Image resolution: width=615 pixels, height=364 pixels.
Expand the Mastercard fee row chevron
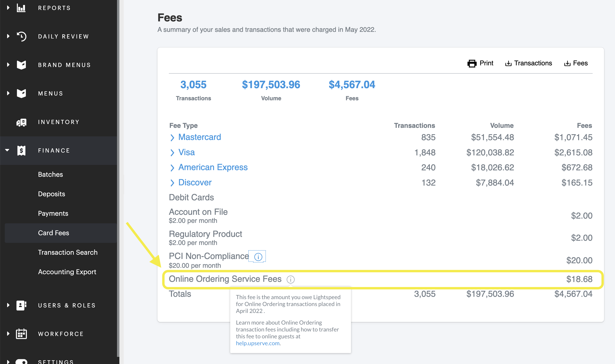[x=172, y=138]
